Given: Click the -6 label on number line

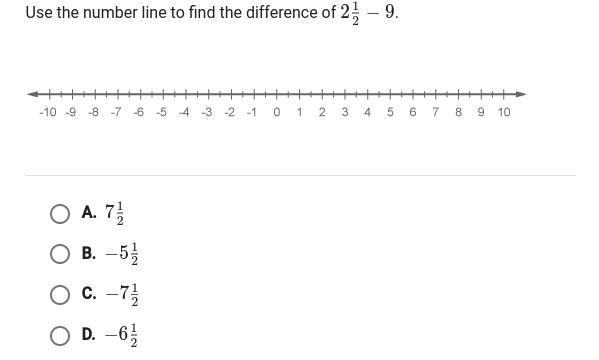Looking at the screenshot, I should pos(139,112).
